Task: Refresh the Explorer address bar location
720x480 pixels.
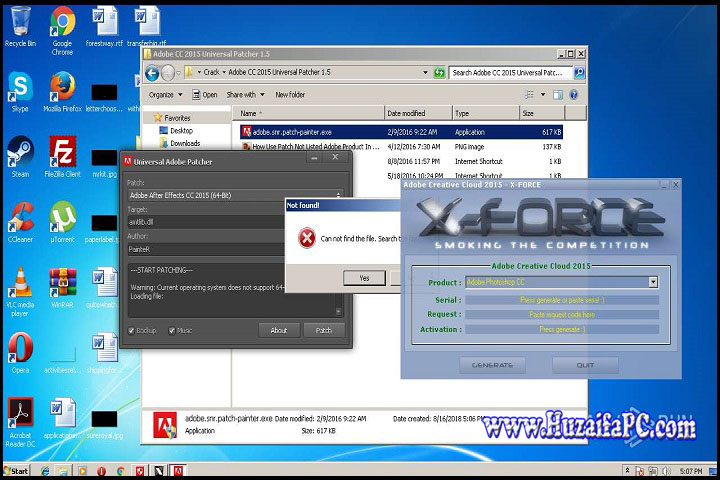Action: 439,73
